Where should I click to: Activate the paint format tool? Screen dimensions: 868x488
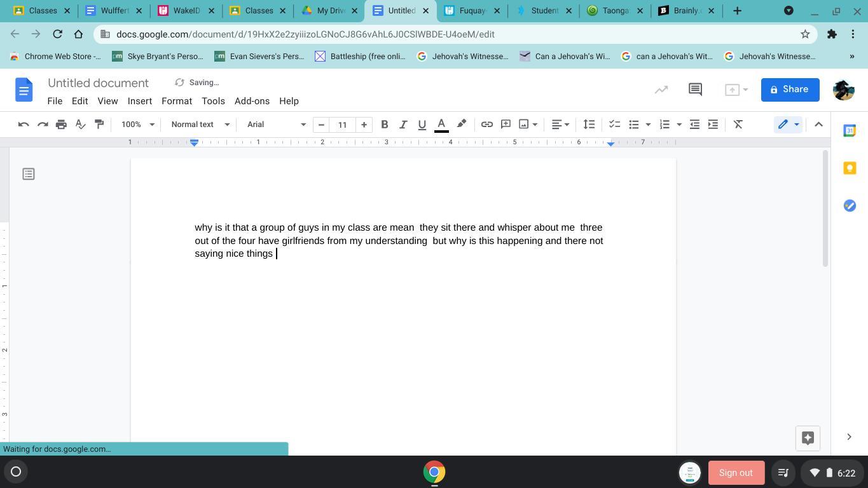click(x=99, y=125)
